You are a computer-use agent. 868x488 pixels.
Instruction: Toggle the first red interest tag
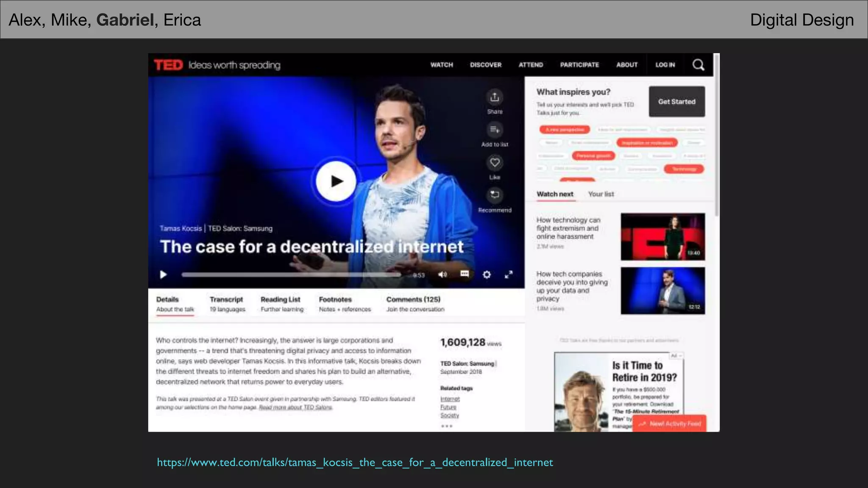click(x=565, y=130)
